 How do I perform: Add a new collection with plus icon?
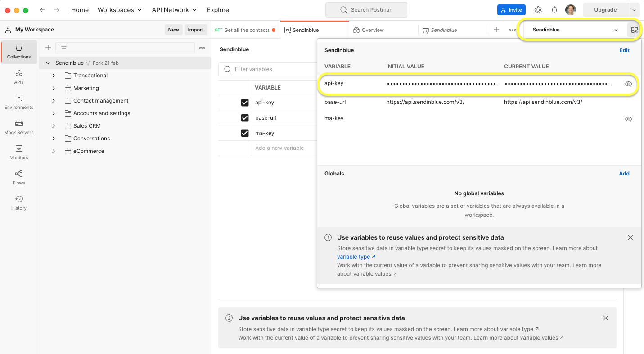pos(48,48)
